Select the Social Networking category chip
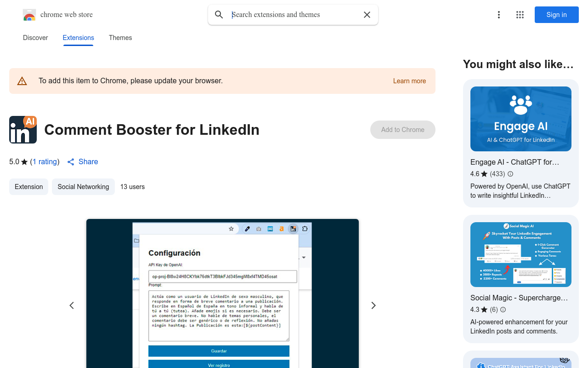The height and width of the screenshot is (368, 588). click(83, 187)
